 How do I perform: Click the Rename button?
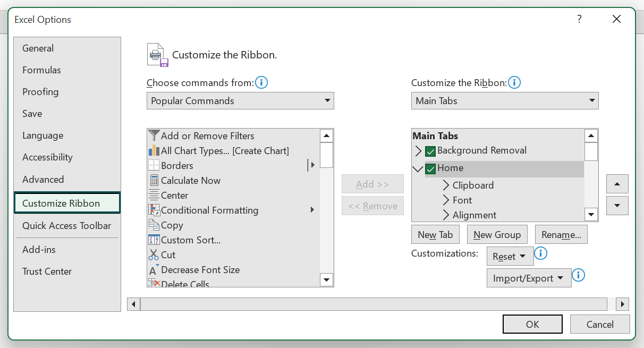pyautogui.click(x=561, y=235)
